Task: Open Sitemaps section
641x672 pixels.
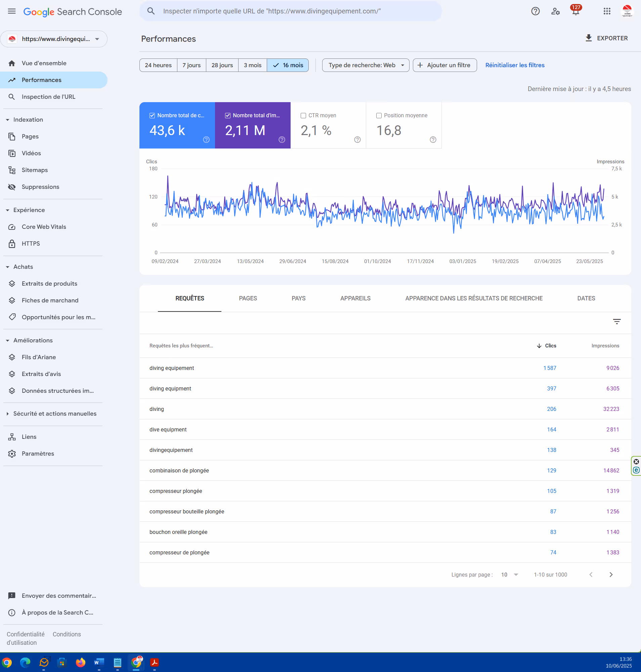Action: [54, 170]
